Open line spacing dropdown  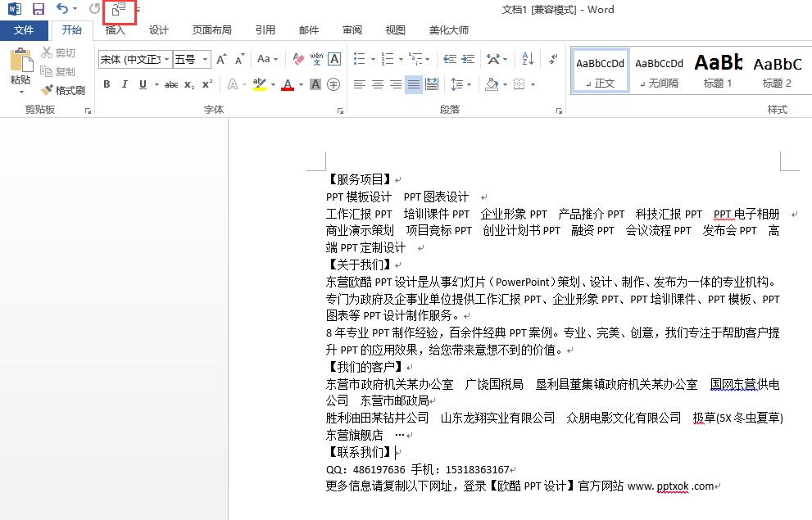(460, 84)
